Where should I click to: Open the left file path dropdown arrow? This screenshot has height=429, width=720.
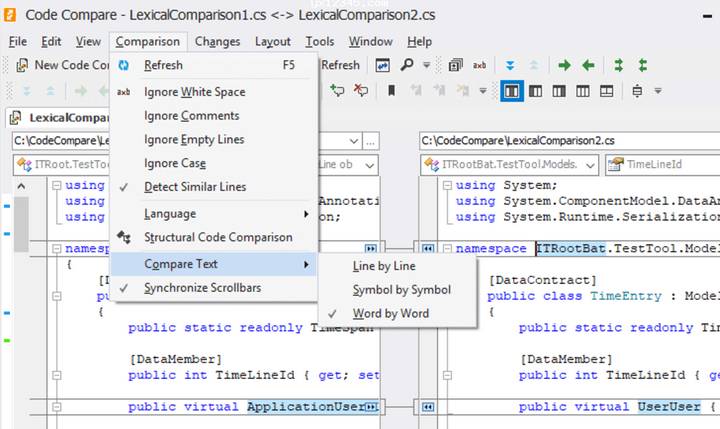pos(354,141)
